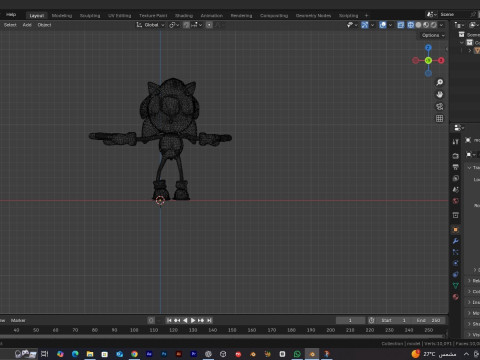Jump to the timeline start frame
Screen dimensions: 480x360
click(169, 320)
